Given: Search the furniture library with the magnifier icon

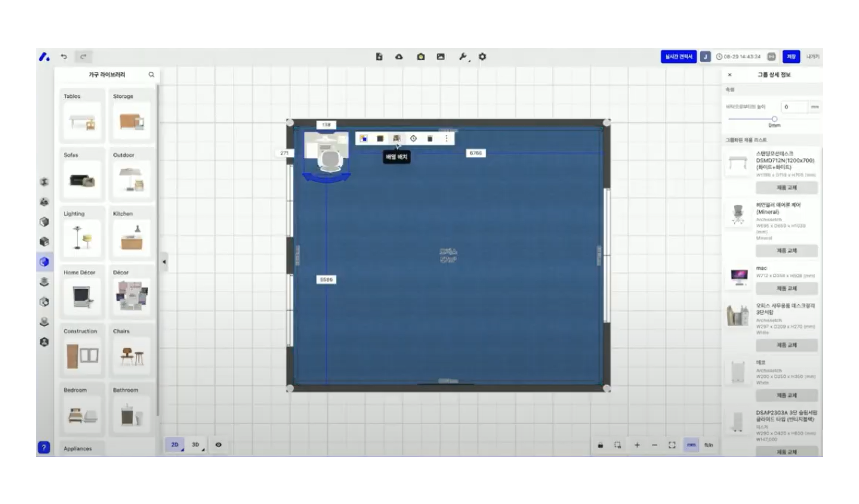Looking at the screenshot, I should tap(151, 74).
